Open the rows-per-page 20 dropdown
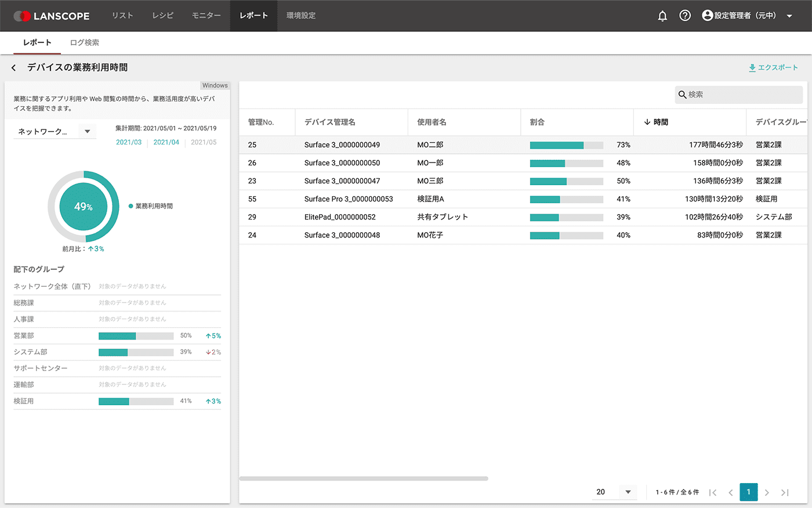The width and height of the screenshot is (812, 508). click(614, 492)
